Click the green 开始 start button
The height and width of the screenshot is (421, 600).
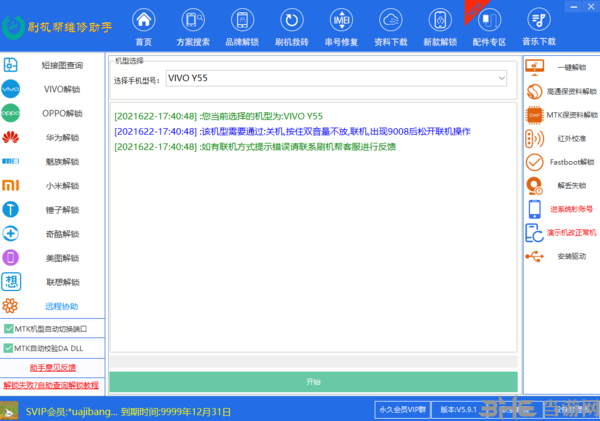313,382
